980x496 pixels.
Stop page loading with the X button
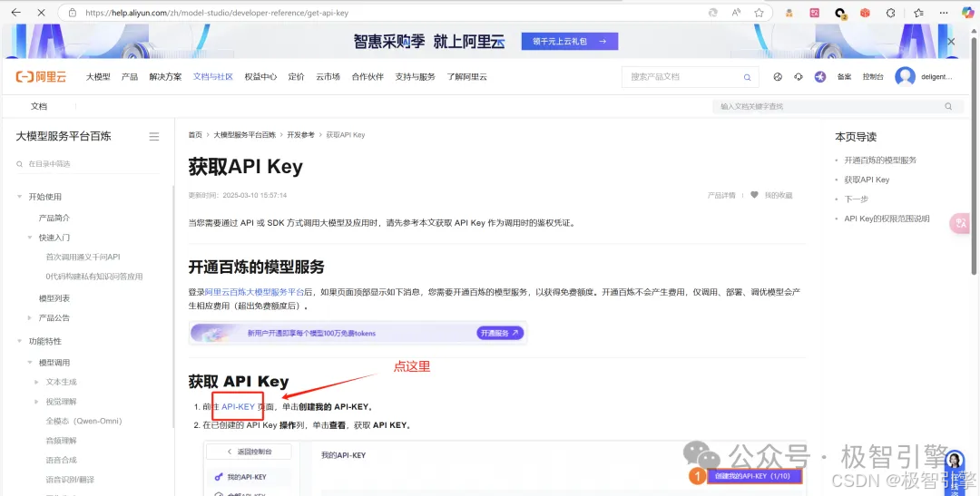click(41, 13)
